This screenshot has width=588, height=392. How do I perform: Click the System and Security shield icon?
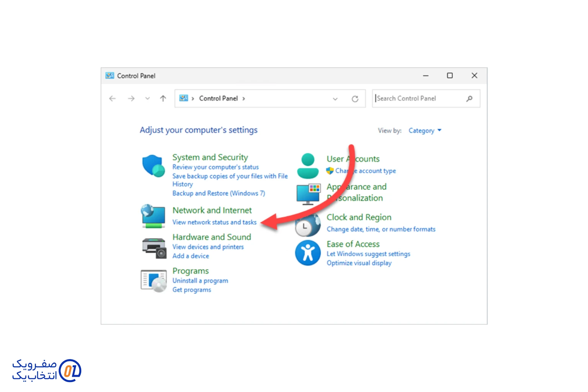153,166
